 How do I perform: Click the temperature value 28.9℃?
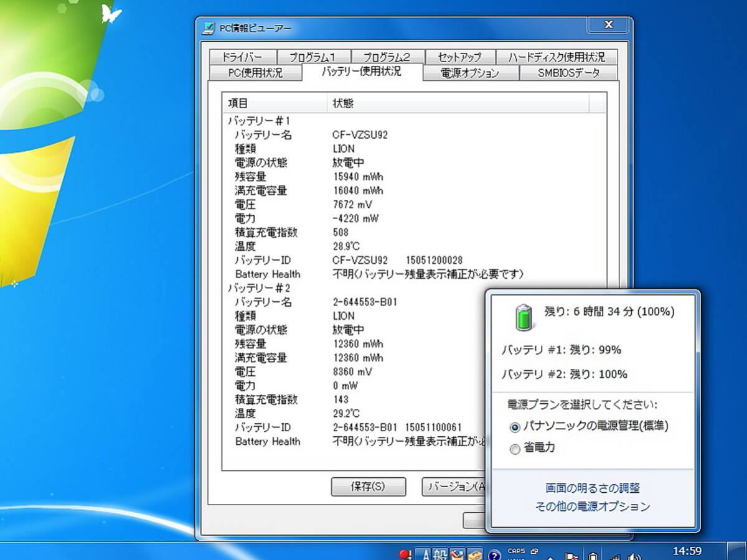346,246
